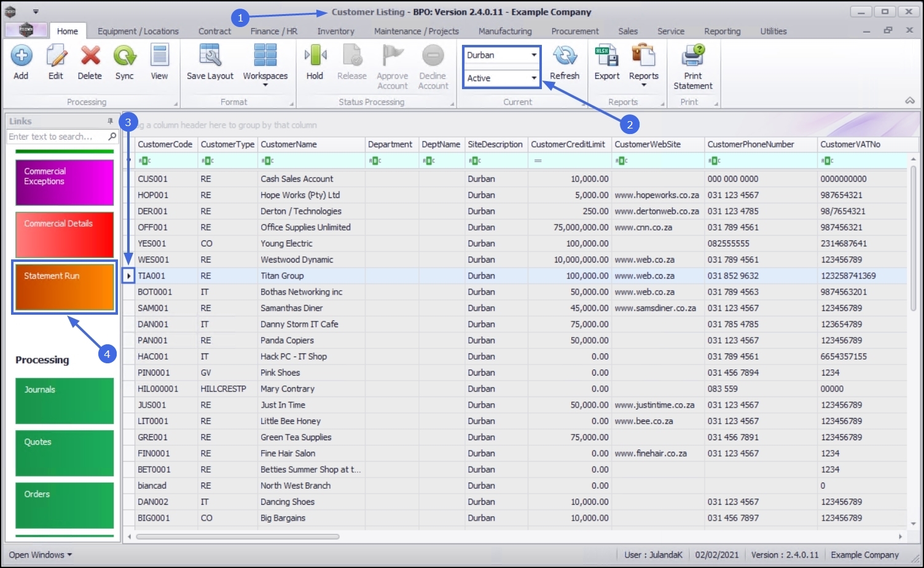Collapse the ribbon with the chevron
The height and width of the screenshot is (568, 924).
coord(910,101)
